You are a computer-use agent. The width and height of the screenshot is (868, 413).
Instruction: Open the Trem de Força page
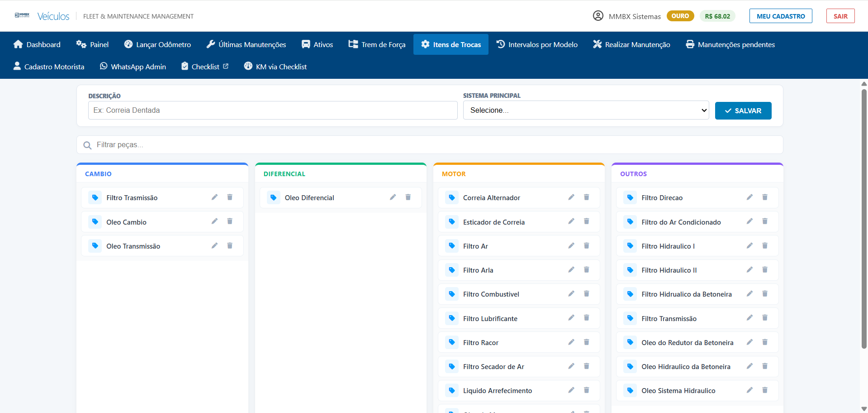pos(377,44)
